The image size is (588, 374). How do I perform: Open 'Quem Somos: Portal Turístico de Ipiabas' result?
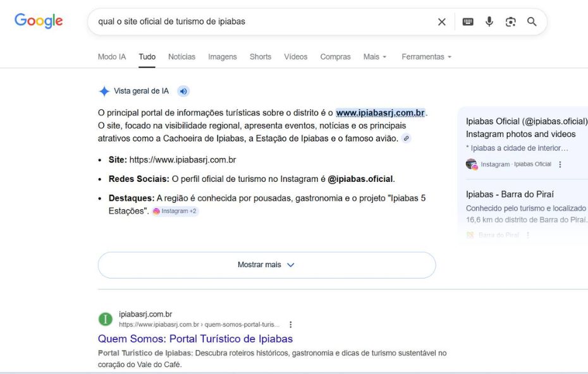pos(195,339)
